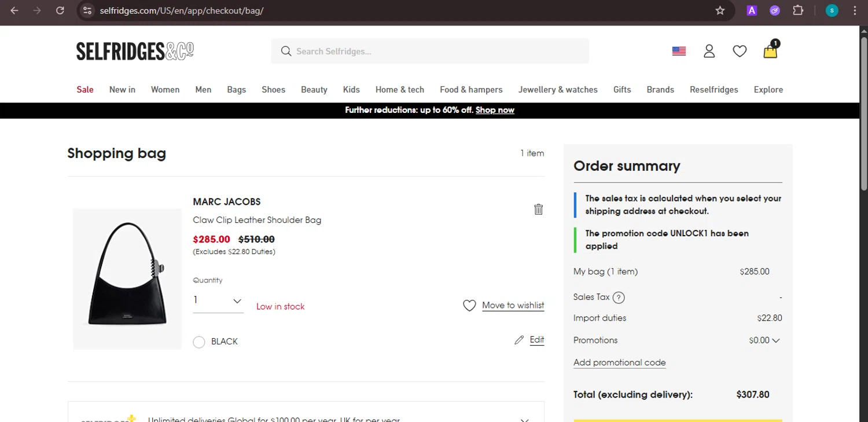Click the total $307.80 amount

pos(753,395)
